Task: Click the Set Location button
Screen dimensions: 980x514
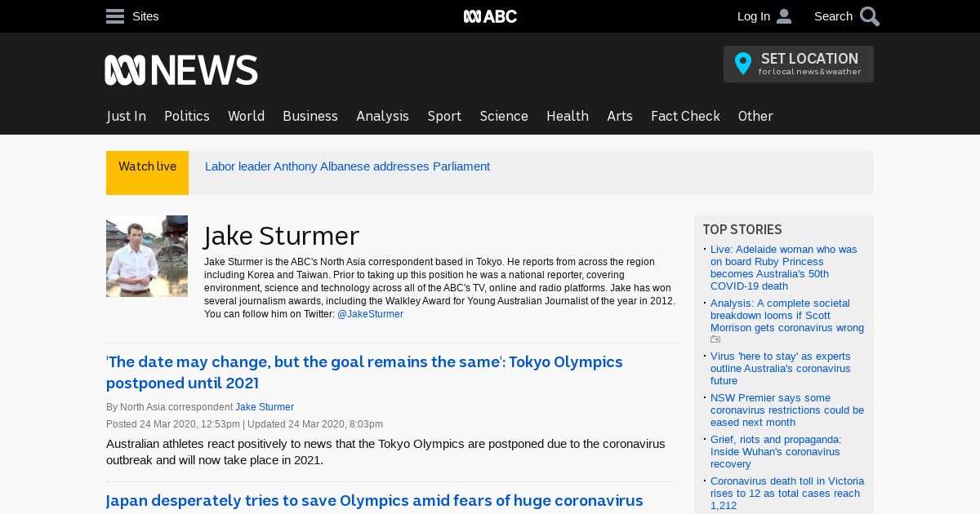Action: pyautogui.click(x=799, y=64)
